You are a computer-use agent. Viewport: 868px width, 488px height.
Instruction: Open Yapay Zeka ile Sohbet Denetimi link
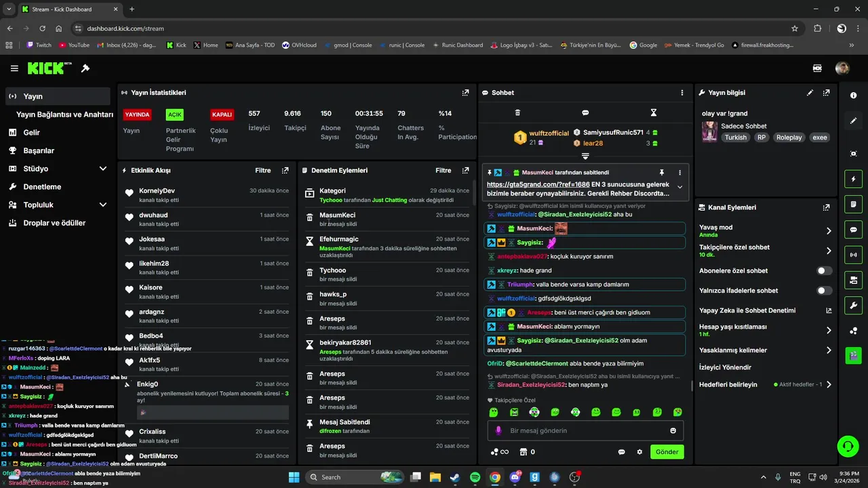[766, 310]
